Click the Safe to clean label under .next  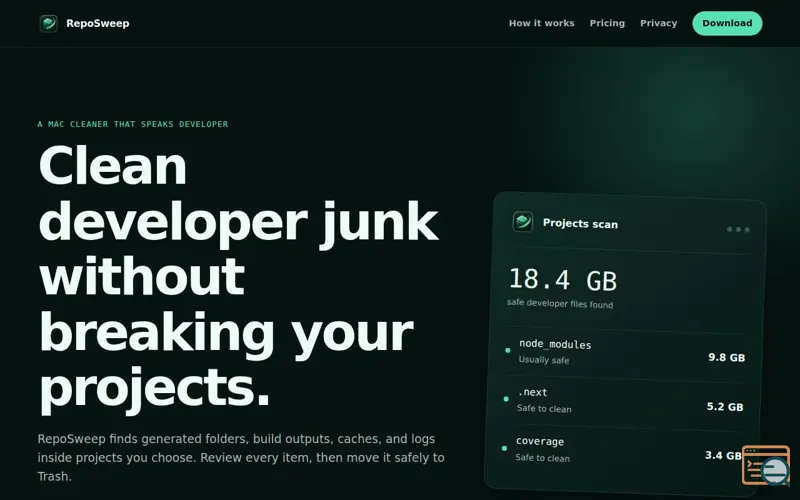(x=544, y=409)
